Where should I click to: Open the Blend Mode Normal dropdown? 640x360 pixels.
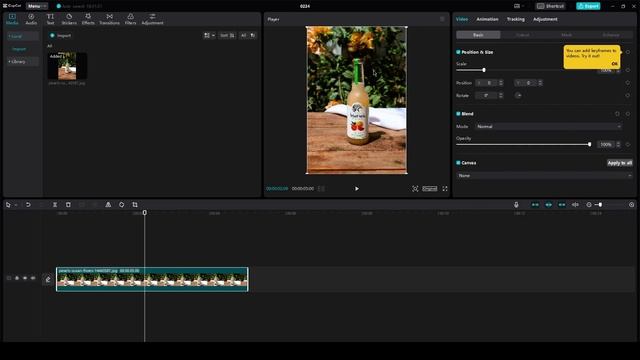(549, 127)
